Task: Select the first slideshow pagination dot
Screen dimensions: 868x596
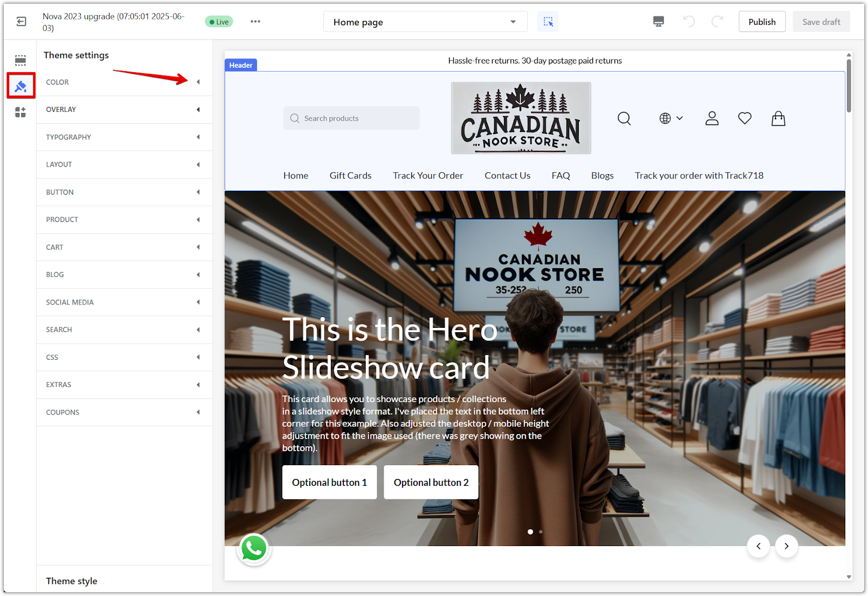Action: click(530, 531)
